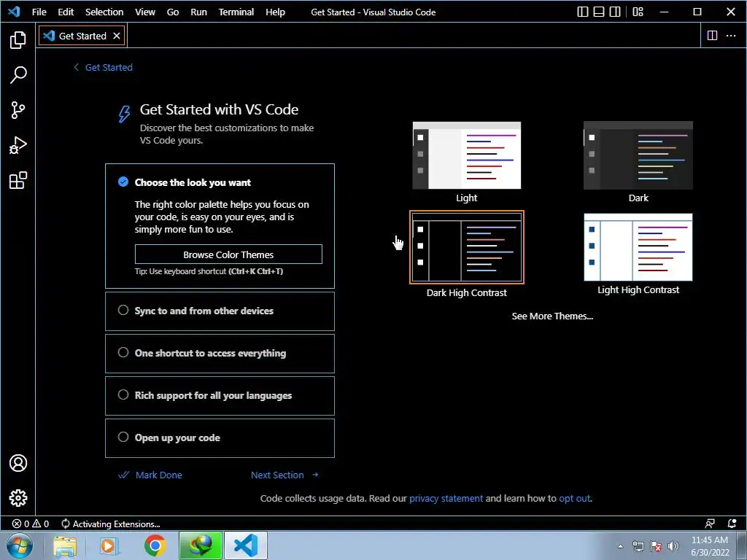Open File Explorer from the taskbar
The height and width of the screenshot is (560, 747).
65,545
